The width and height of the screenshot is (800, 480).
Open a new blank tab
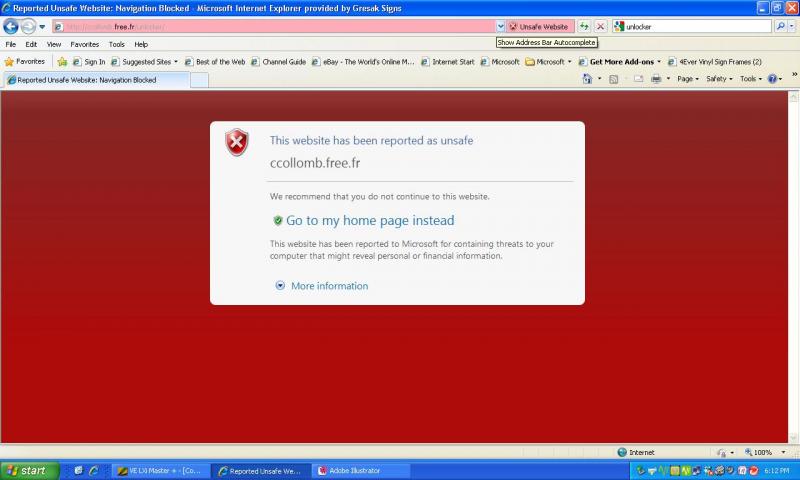(199, 80)
